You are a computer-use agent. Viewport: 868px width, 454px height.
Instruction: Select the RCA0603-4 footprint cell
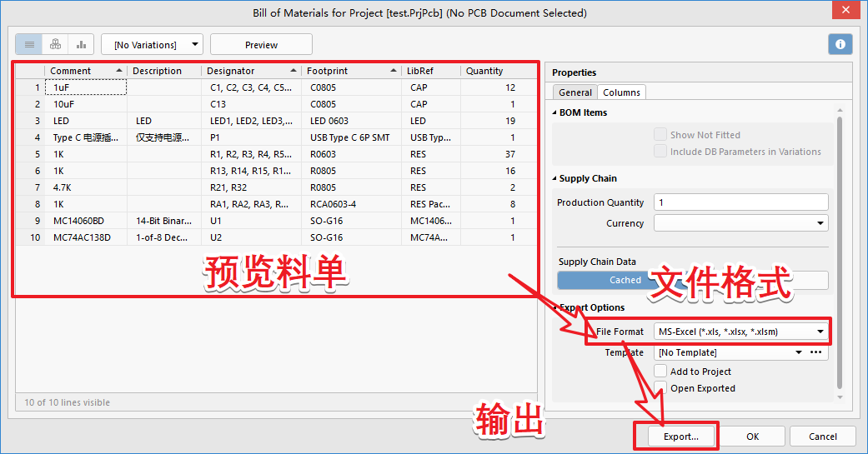click(x=352, y=204)
